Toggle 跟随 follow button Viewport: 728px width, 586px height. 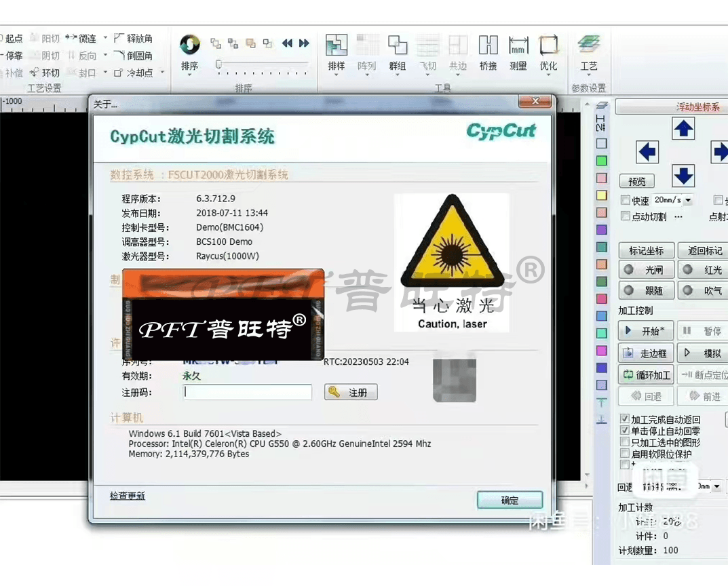[646, 291]
